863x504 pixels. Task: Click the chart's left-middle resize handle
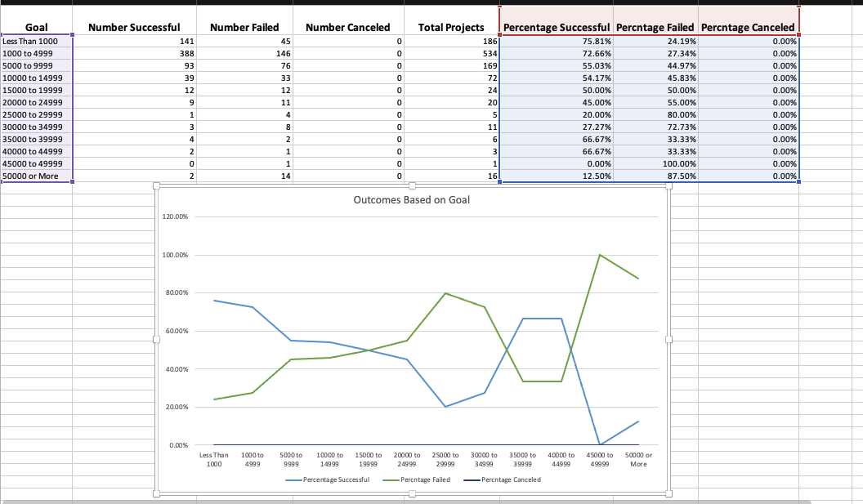click(156, 340)
